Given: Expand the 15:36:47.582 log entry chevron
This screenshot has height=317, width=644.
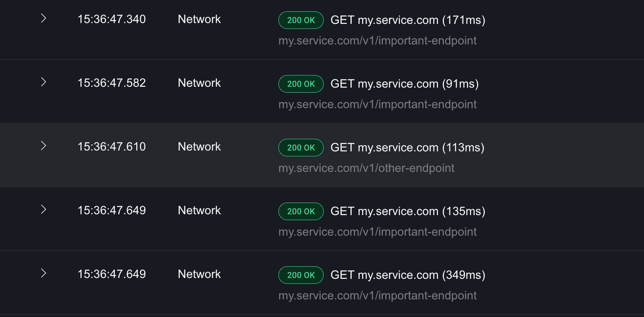Looking at the screenshot, I should click(43, 82).
